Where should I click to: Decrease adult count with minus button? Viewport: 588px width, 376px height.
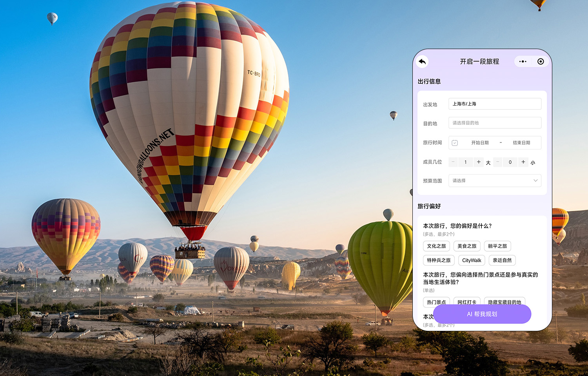pos(453,162)
